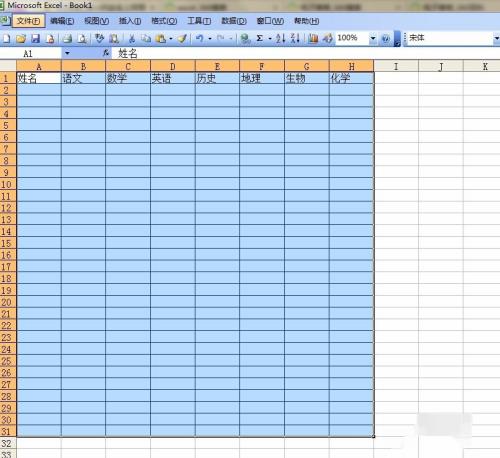Click the toolbar options overflow arrow
The width and height of the screenshot is (500, 458).
click(397, 39)
